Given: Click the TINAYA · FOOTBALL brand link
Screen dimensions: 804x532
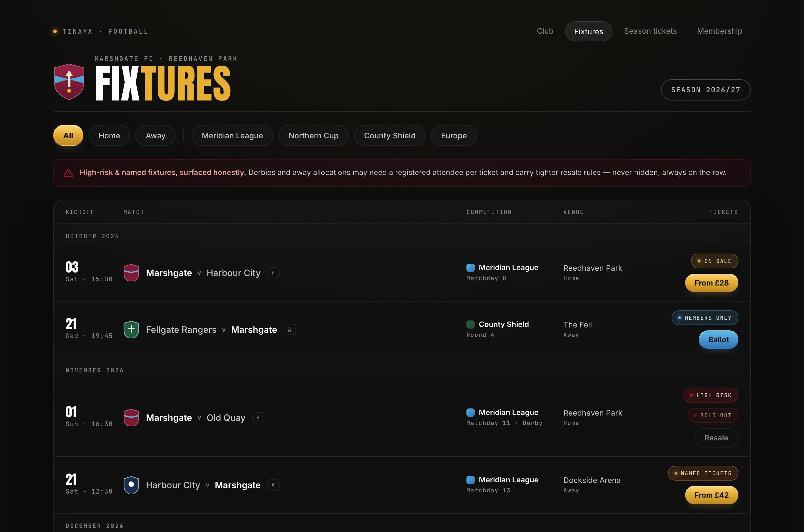Looking at the screenshot, I should point(101,31).
